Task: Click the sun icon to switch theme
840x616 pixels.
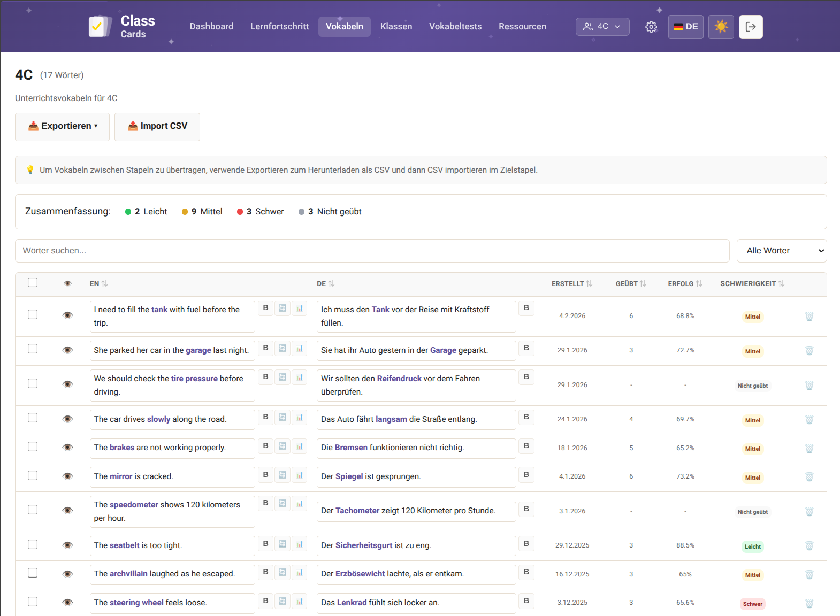Action: 721,27
